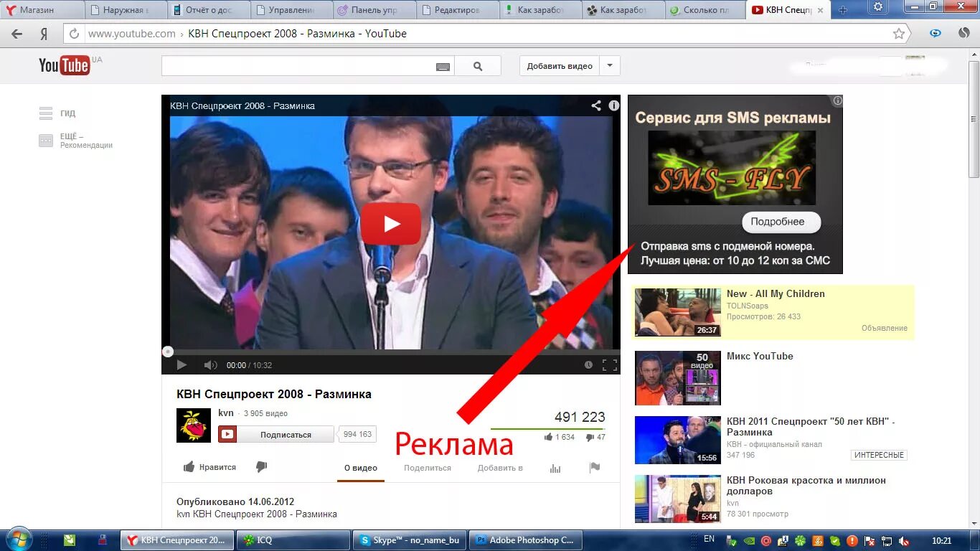Open ICQ from the taskbar
Viewport: 980px width, 551px height.
(x=294, y=540)
